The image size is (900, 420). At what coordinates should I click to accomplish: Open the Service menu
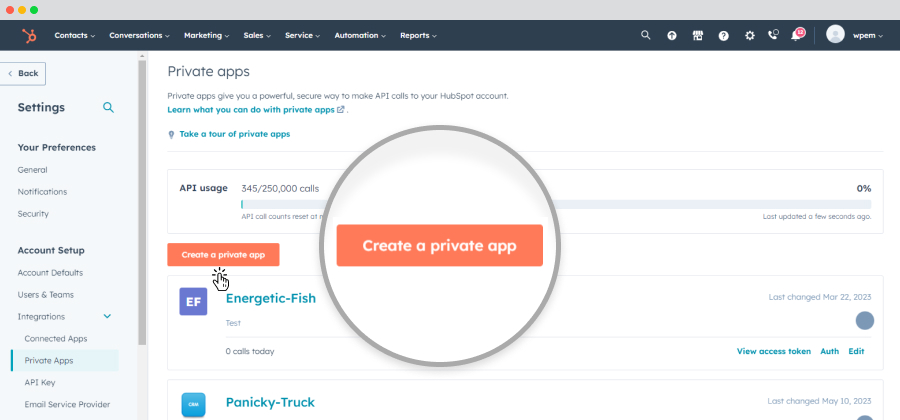pyautogui.click(x=302, y=36)
